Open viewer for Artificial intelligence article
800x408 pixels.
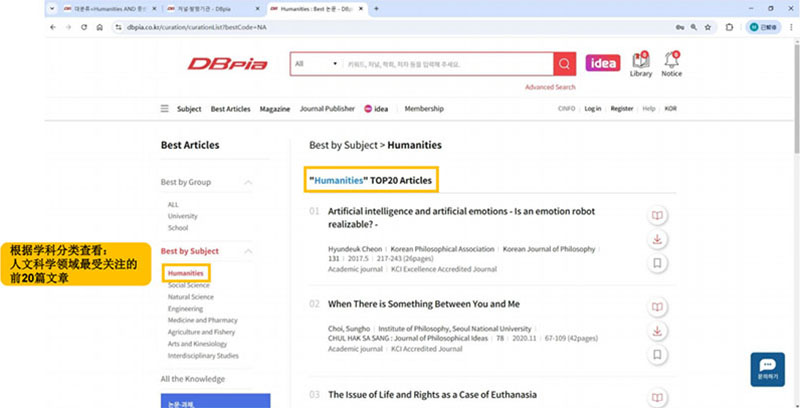657,216
